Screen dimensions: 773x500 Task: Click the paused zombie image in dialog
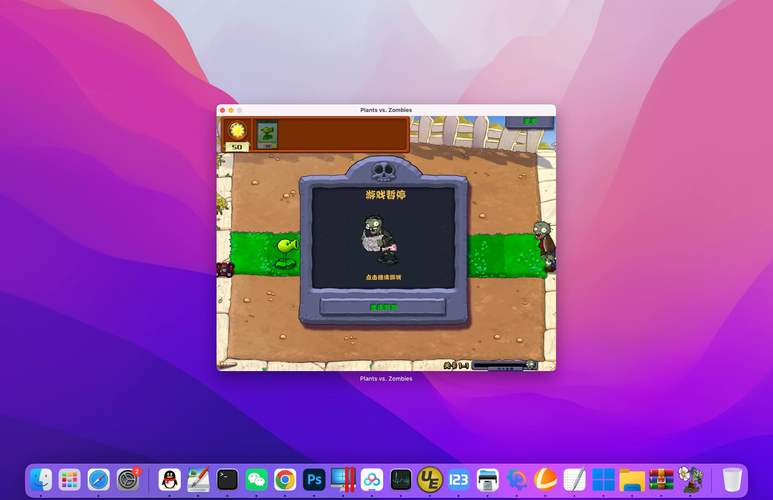click(x=380, y=239)
